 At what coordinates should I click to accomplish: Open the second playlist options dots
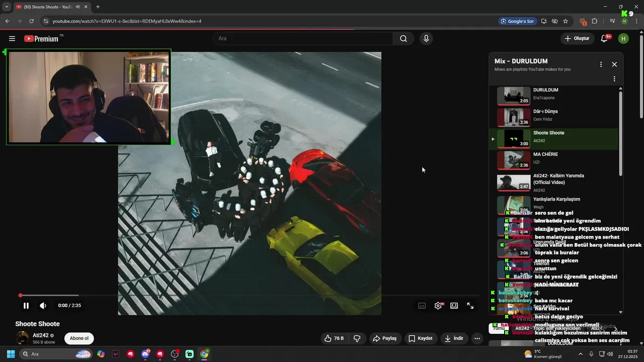(x=614, y=79)
